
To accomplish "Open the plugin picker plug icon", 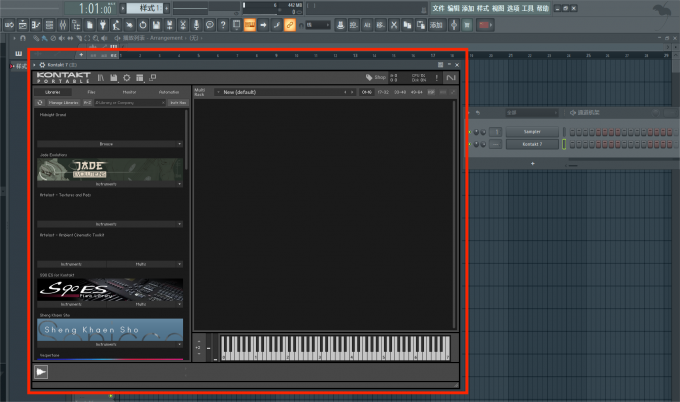I will (103, 25).
